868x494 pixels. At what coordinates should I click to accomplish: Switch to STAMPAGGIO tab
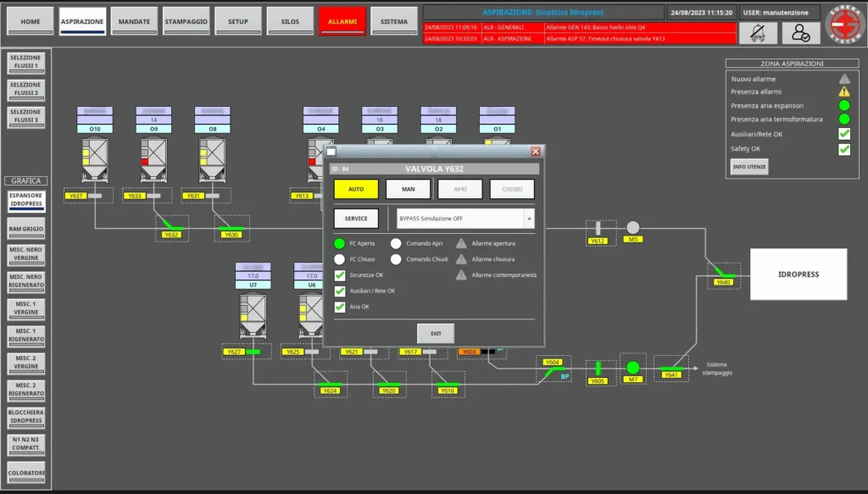pos(186,21)
